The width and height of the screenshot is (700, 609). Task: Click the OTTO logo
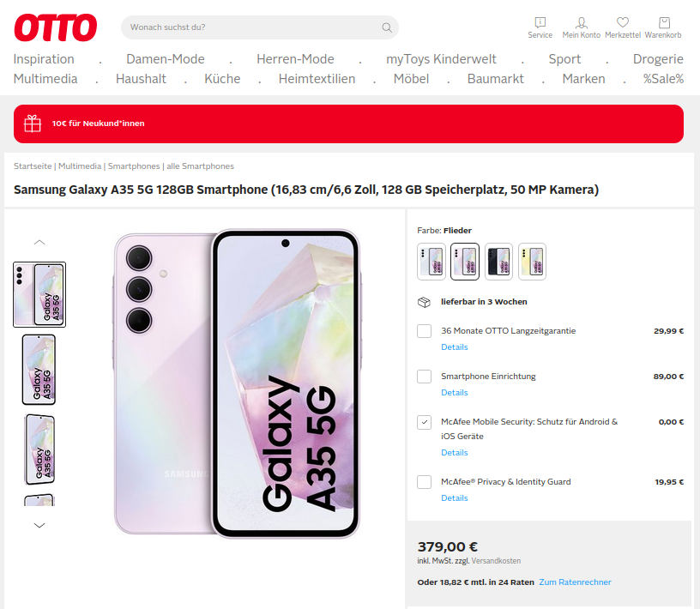point(55,27)
